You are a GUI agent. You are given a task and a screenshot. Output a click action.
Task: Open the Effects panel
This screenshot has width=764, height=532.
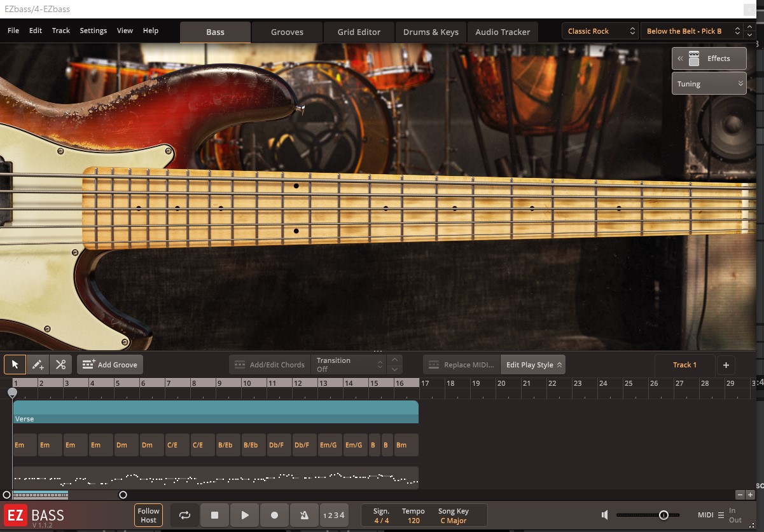click(709, 58)
